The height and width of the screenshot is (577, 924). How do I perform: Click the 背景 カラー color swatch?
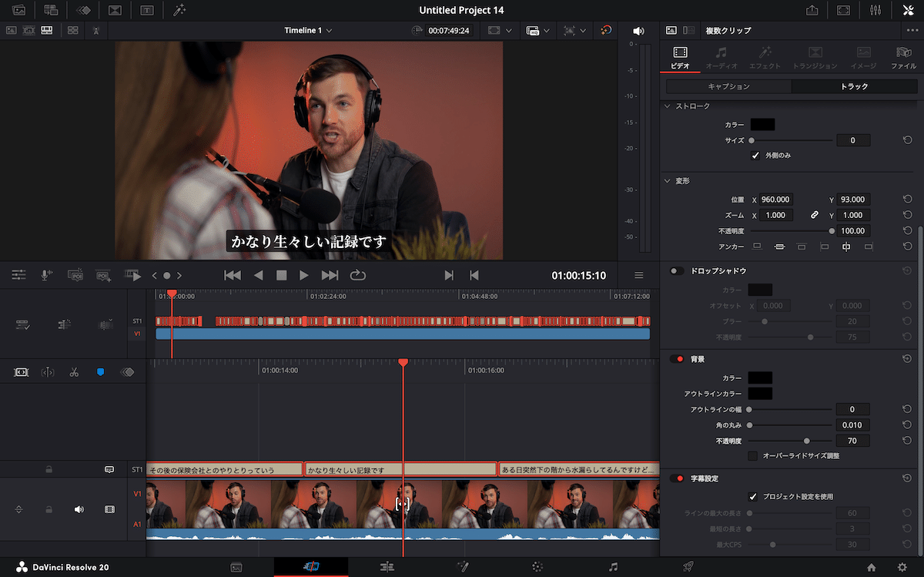click(758, 377)
